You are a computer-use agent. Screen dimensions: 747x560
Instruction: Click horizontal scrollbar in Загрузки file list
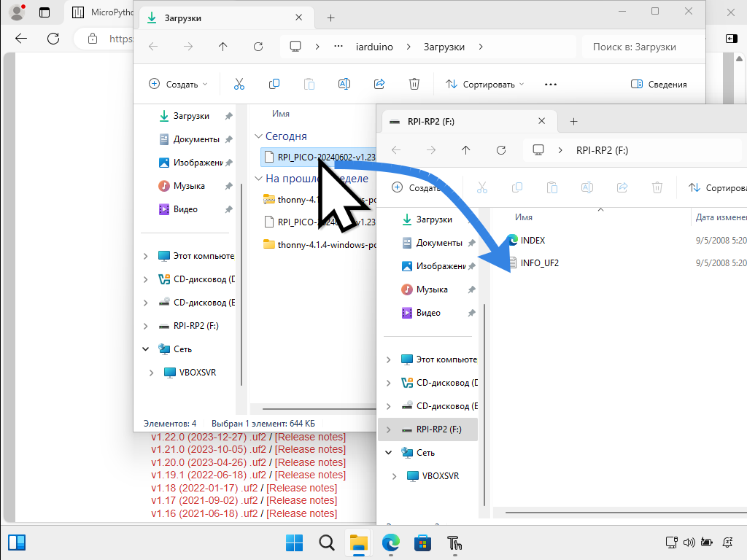tap(318, 409)
